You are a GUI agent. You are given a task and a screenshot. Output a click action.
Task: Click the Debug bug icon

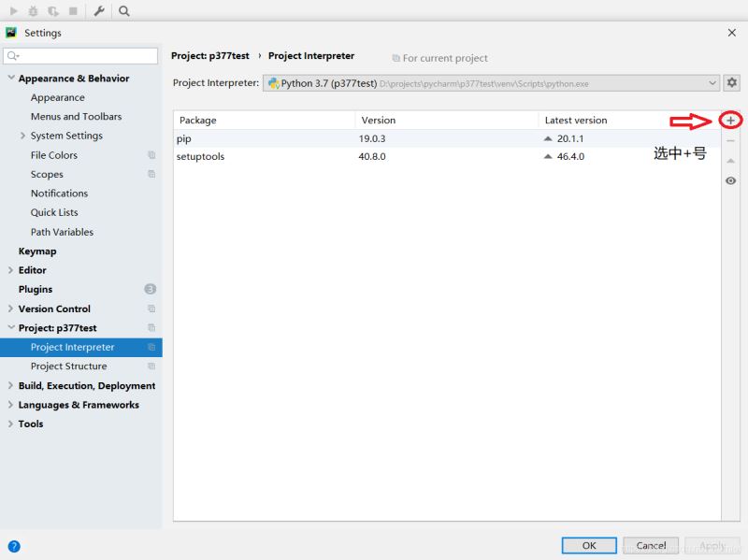(x=33, y=10)
